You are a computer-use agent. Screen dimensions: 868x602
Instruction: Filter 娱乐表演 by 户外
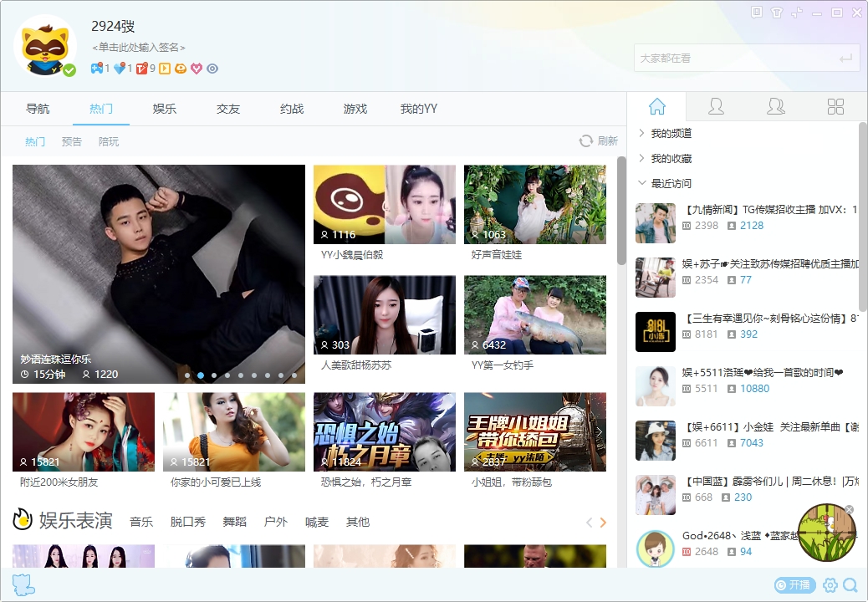coord(276,522)
